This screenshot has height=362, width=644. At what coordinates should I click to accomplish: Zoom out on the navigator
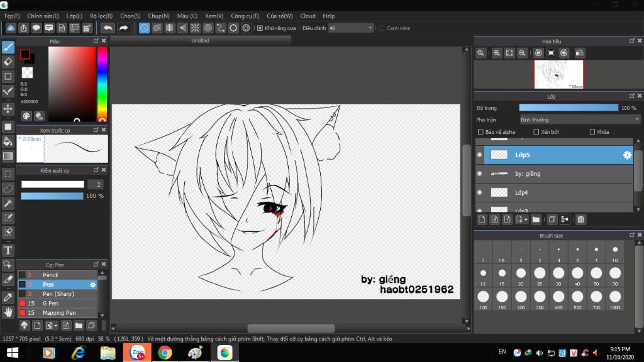(522, 53)
